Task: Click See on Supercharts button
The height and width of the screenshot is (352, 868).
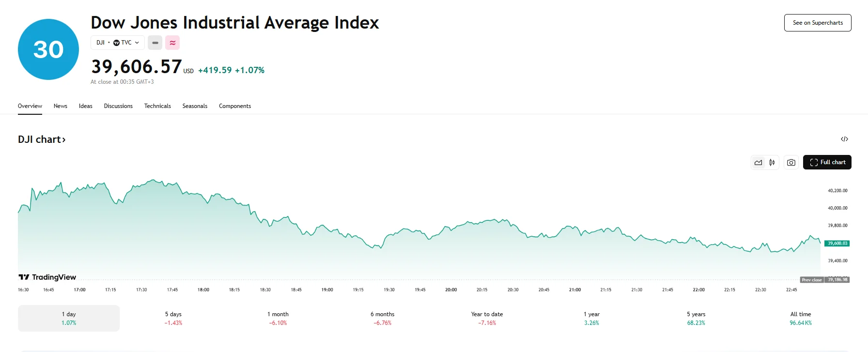Action: click(818, 23)
